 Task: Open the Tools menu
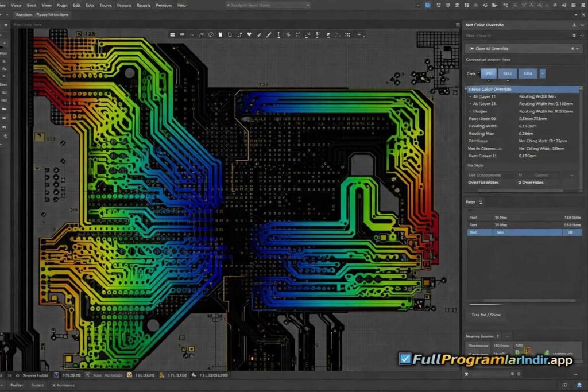tap(105, 5)
